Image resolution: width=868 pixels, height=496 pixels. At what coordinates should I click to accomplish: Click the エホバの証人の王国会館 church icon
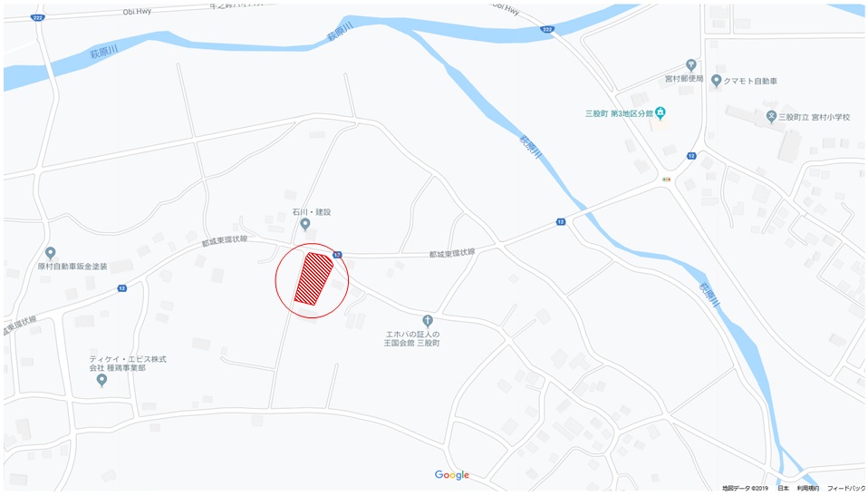tap(428, 320)
